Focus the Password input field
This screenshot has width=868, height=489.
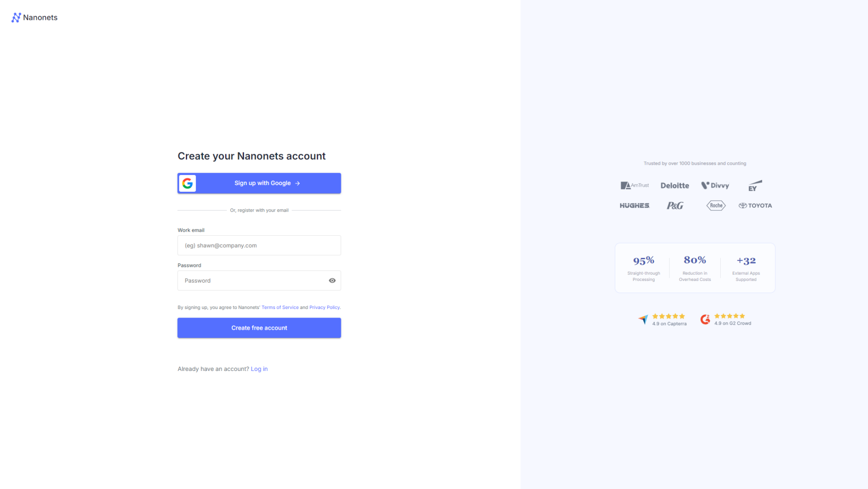pyautogui.click(x=253, y=280)
